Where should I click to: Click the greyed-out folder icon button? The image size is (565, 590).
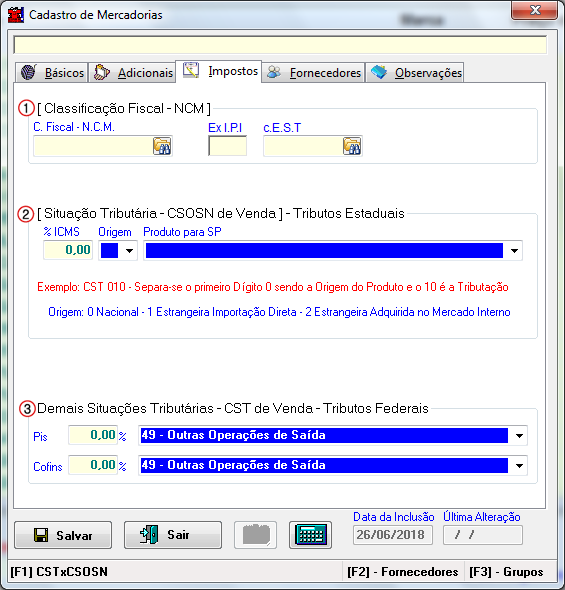point(255,535)
